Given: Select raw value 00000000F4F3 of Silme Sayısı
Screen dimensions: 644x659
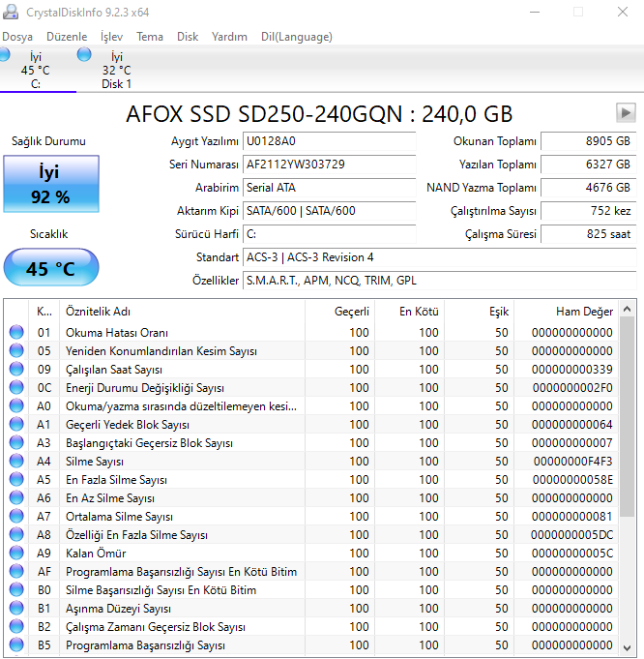Looking at the screenshot, I should (x=572, y=462).
